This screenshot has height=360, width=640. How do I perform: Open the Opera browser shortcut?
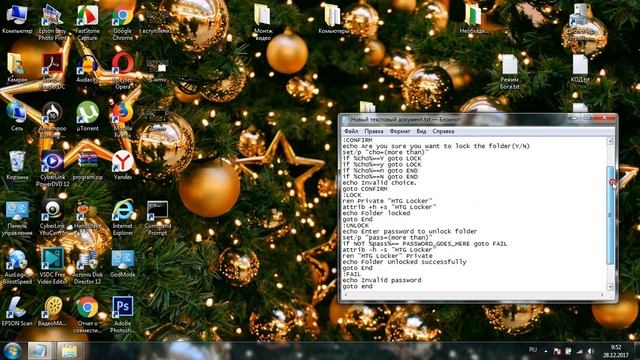[122, 71]
